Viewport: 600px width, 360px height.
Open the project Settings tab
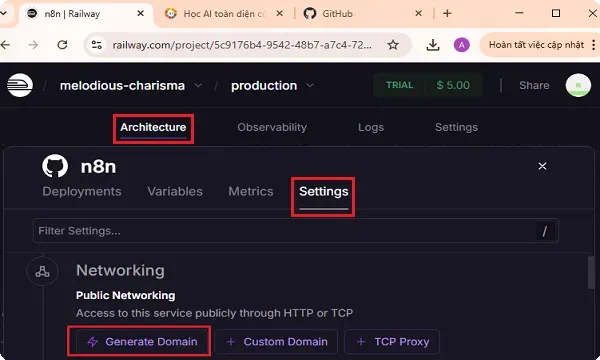456,127
